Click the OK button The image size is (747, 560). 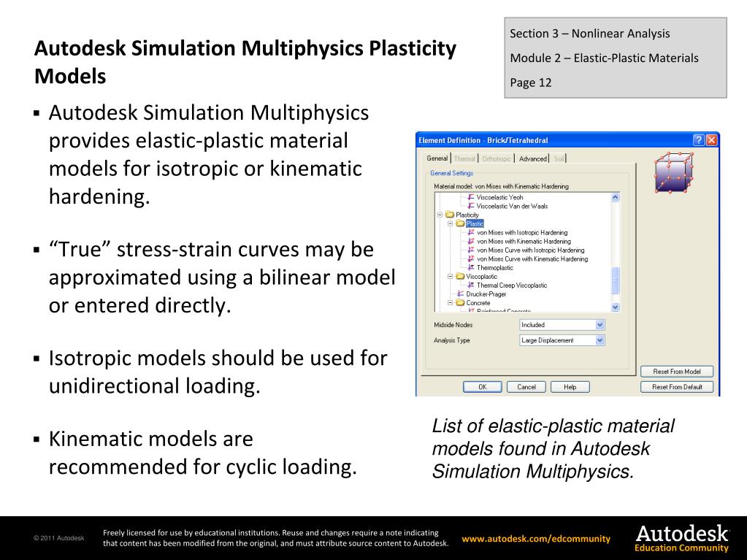482,387
